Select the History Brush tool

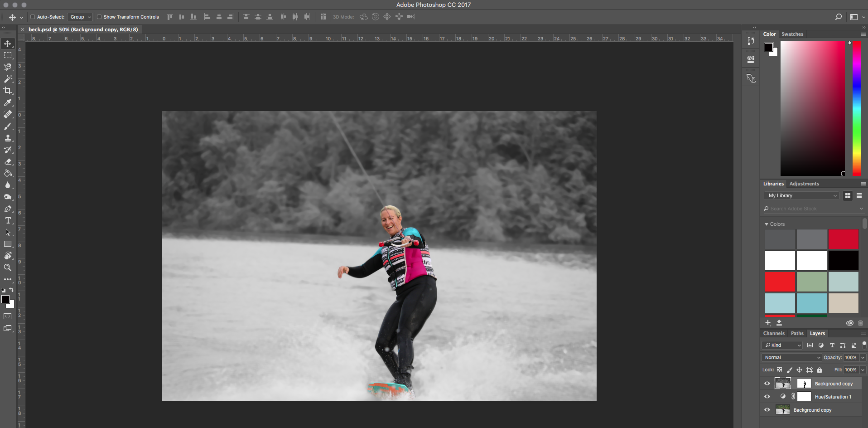8,150
